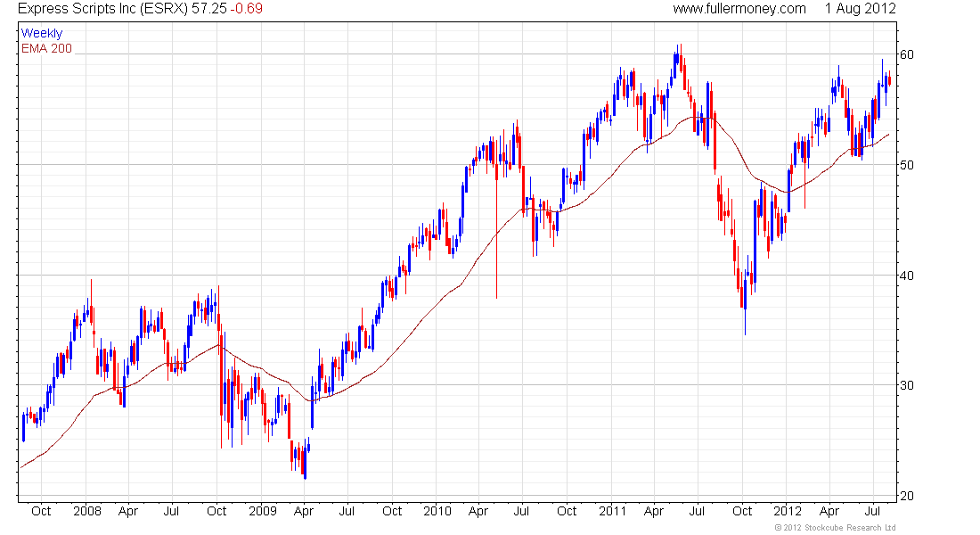Click the Oct label just before 2011

567,511
